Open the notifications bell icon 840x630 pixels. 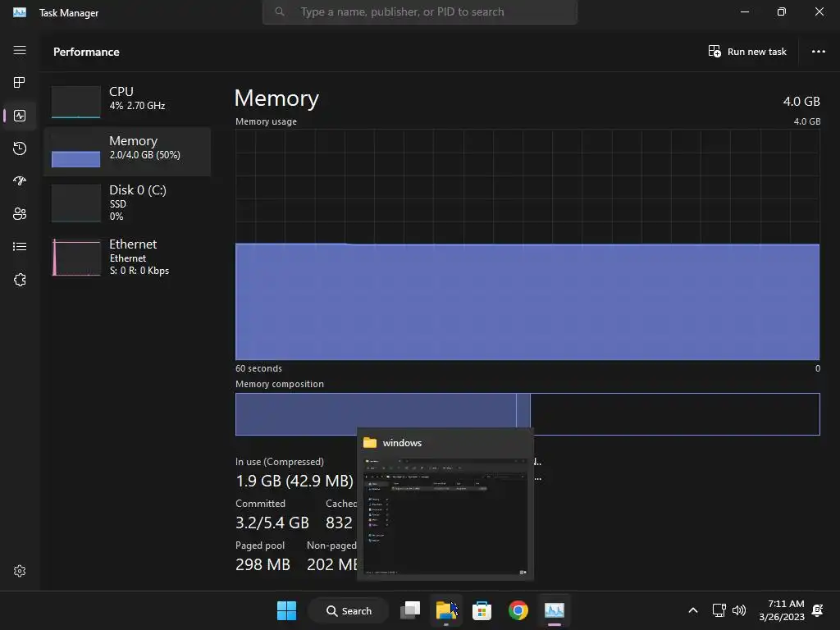pos(818,610)
